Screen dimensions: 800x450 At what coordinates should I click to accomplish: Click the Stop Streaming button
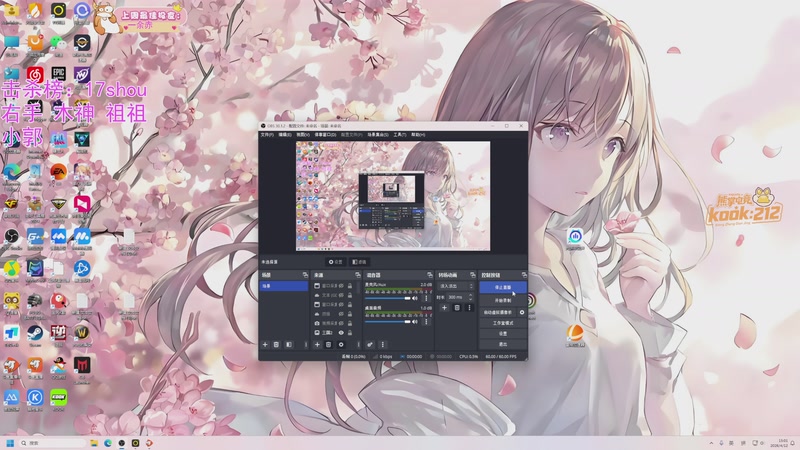coord(503,287)
